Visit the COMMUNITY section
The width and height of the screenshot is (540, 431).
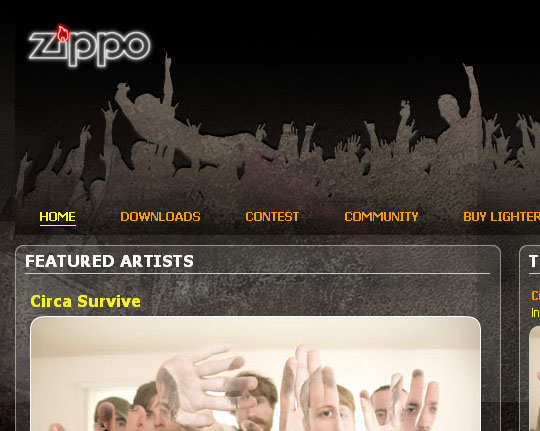click(381, 217)
